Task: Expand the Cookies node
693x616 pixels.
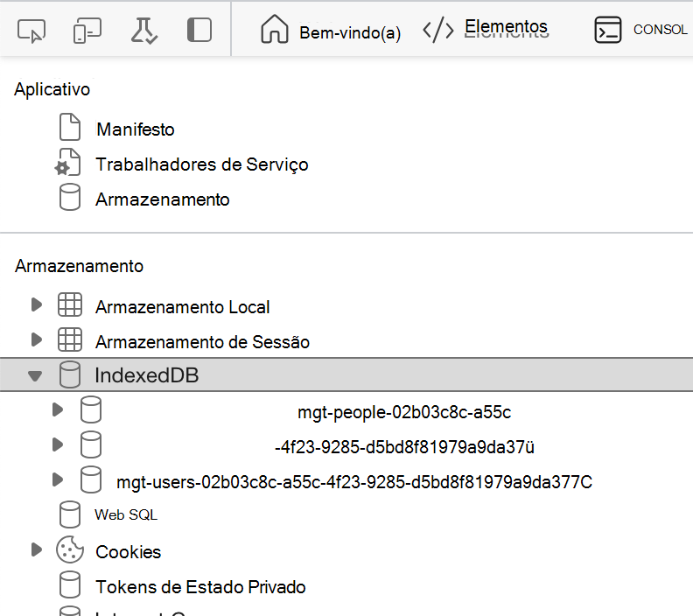Action: point(37,549)
